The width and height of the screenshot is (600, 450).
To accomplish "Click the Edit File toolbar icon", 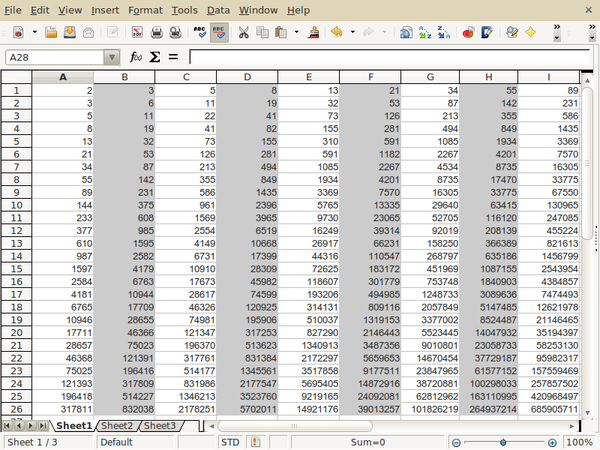I will [x=112, y=33].
